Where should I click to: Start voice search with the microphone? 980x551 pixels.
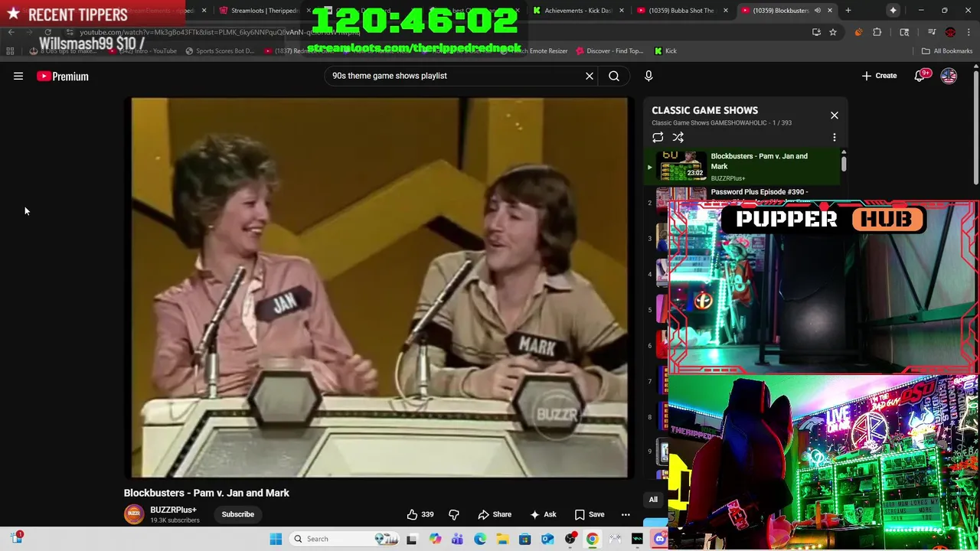tap(648, 76)
